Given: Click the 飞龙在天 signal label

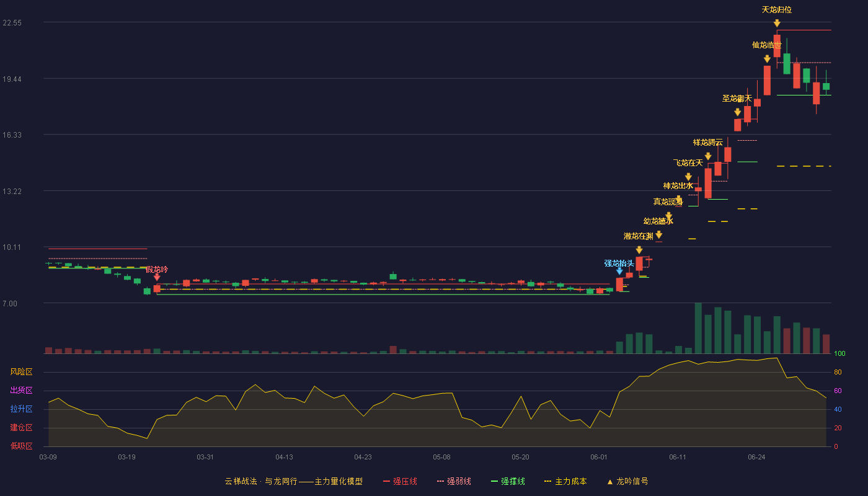Looking at the screenshot, I should [x=688, y=163].
